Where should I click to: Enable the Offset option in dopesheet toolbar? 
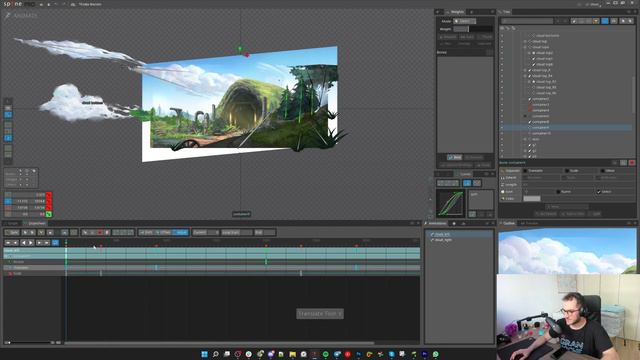click(x=163, y=232)
